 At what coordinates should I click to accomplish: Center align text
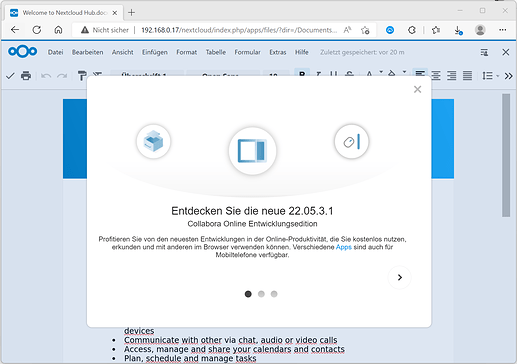tap(436, 76)
